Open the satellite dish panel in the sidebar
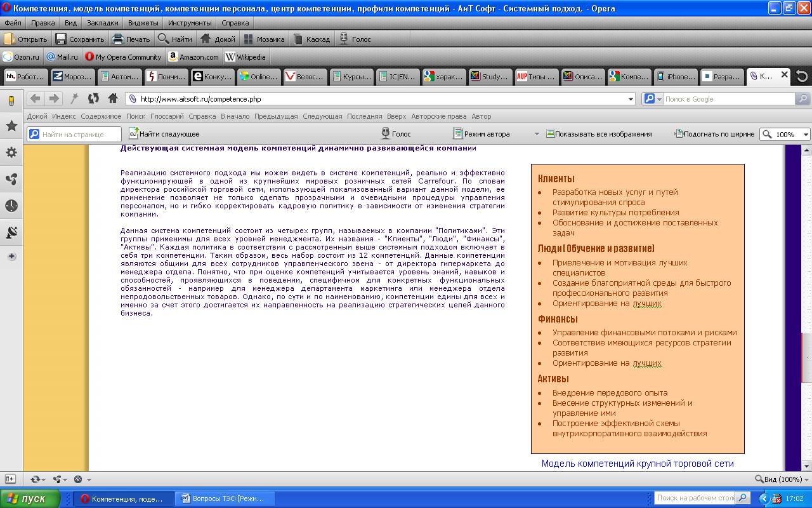 (11, 232)
